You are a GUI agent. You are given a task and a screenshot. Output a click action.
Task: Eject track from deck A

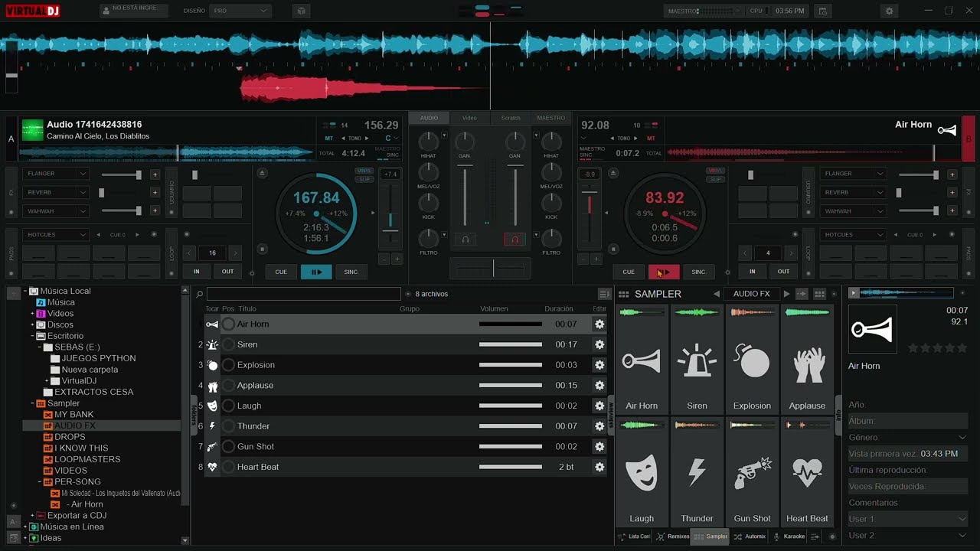(x=263, y=174)
